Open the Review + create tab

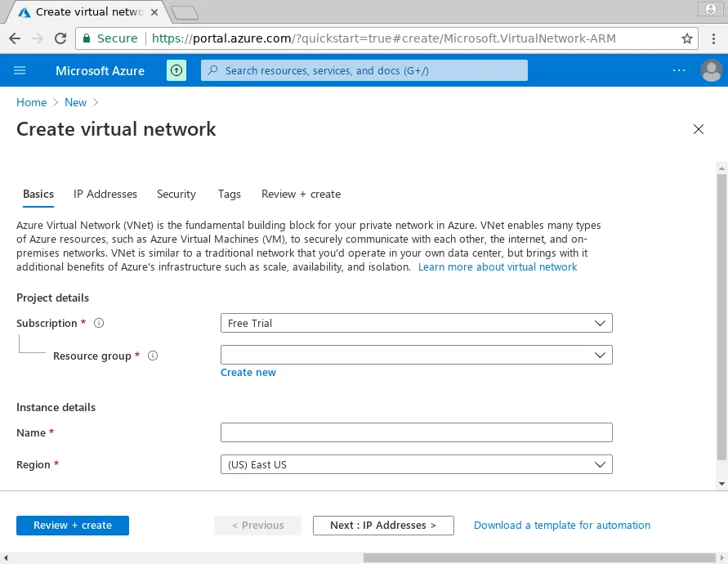(301, 195)
